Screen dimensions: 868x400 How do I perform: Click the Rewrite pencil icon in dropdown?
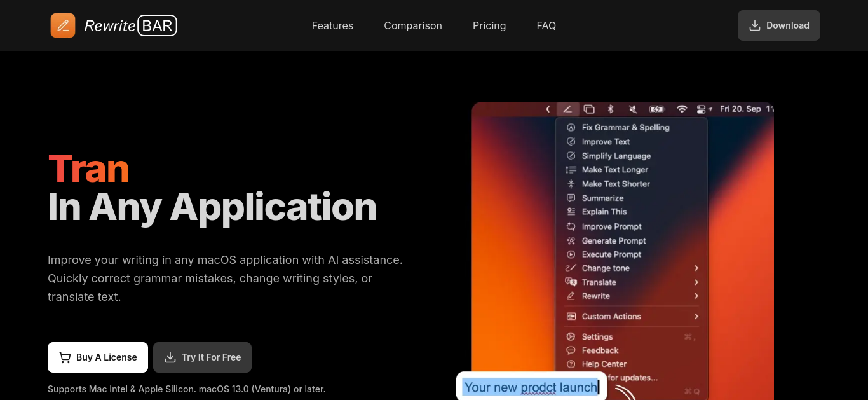(571, 296)
